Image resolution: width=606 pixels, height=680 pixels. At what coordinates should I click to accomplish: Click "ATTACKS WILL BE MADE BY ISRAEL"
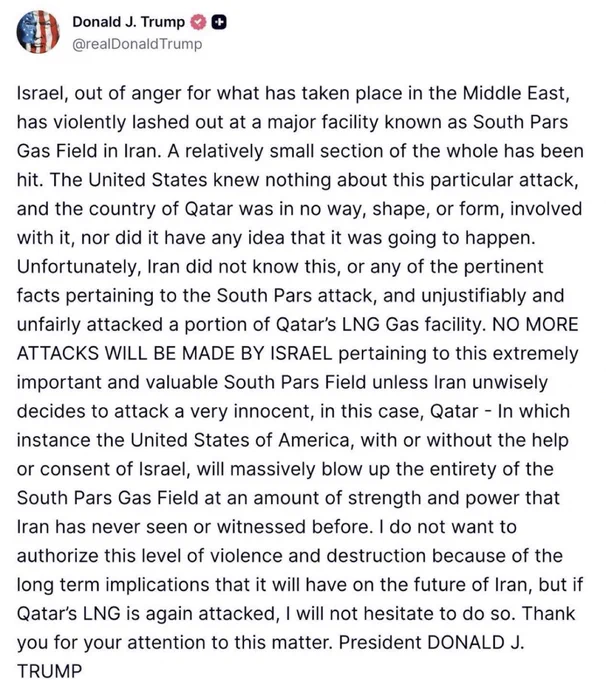tap(174, 353)
